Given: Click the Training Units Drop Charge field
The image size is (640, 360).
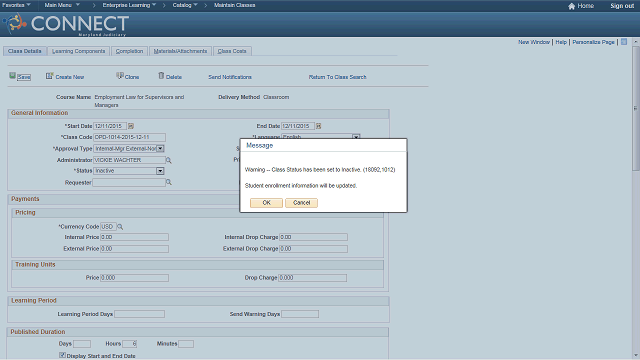Looking at the screenshot, I should click(x=313, y=278).
